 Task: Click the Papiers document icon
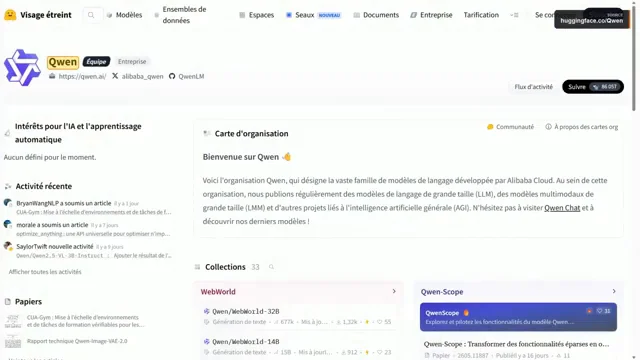(x=7, y=302)
